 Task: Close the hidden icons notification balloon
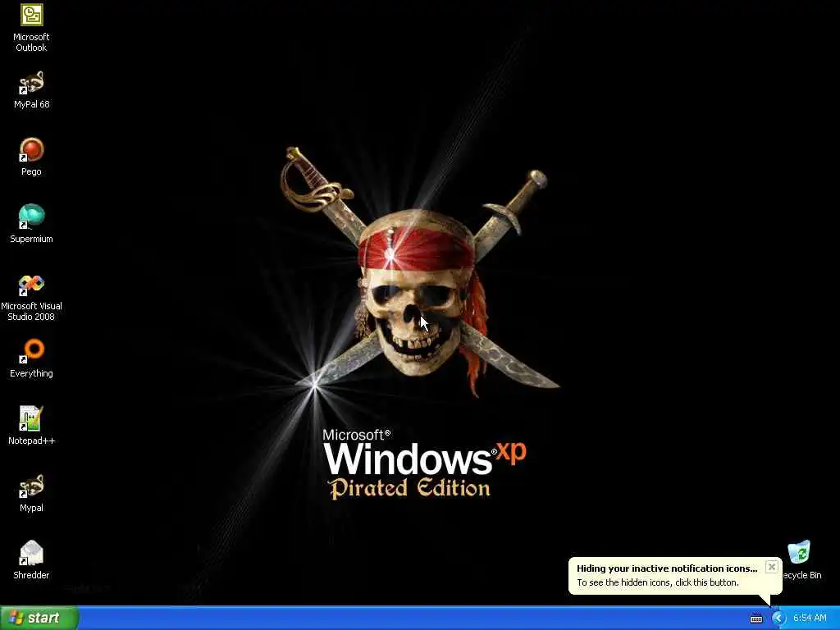(771, 567)
